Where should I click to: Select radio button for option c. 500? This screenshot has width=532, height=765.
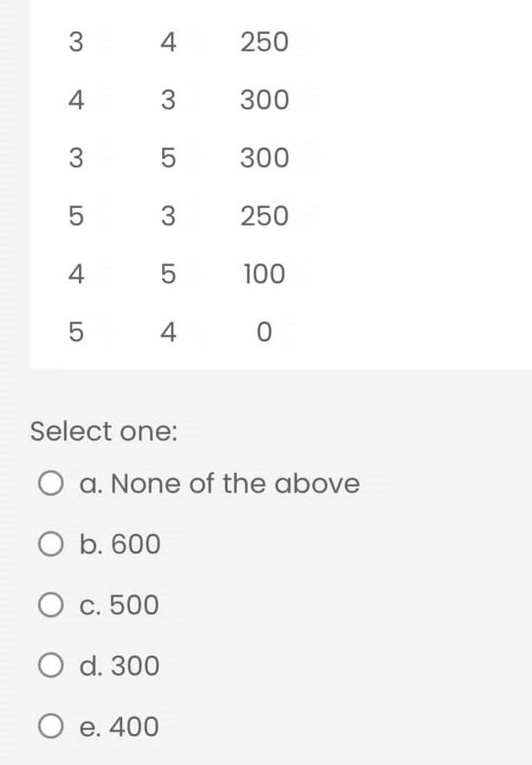pos(51,606)
